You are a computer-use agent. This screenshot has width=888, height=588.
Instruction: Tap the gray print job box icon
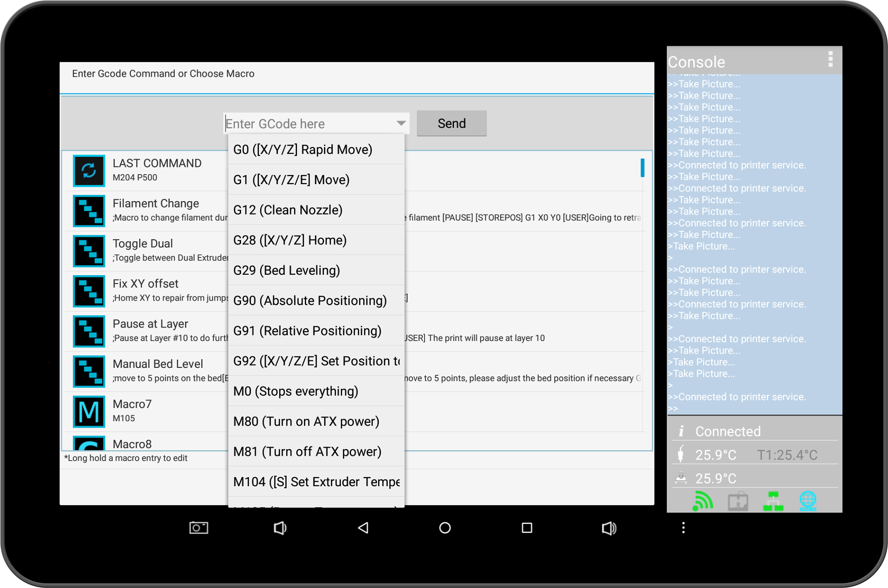pyautogui.click(x=738, y=501)
